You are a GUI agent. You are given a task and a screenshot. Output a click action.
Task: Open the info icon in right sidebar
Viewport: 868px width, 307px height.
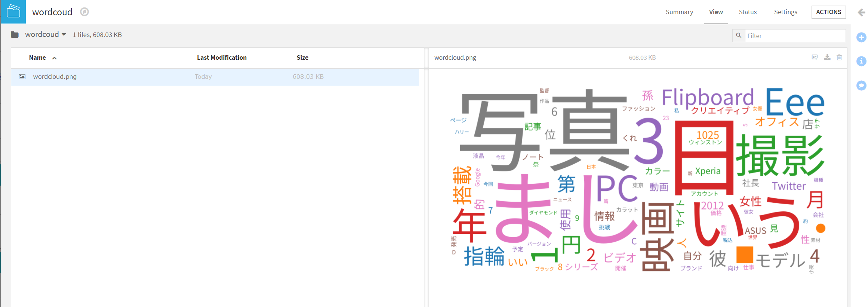point(861,61)
